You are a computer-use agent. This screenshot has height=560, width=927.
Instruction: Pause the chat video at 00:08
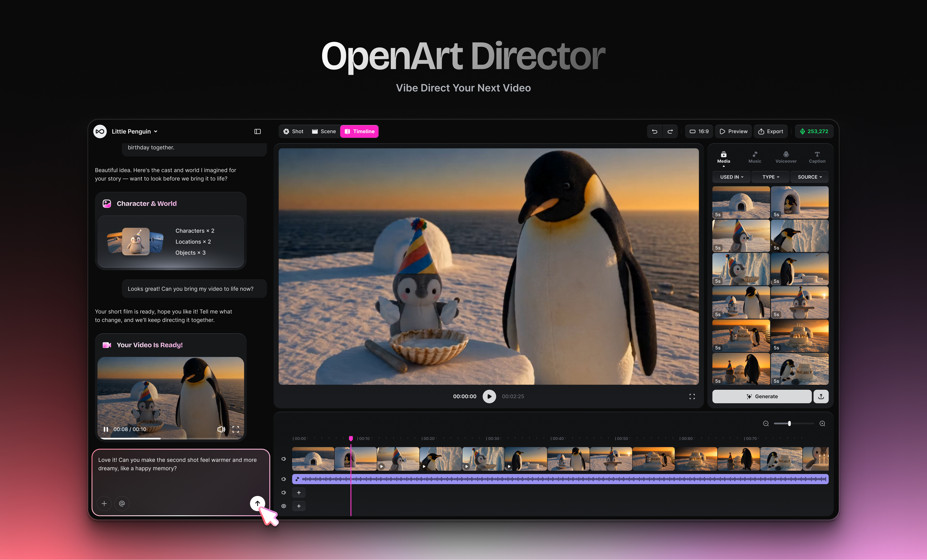tap(106, 429)
